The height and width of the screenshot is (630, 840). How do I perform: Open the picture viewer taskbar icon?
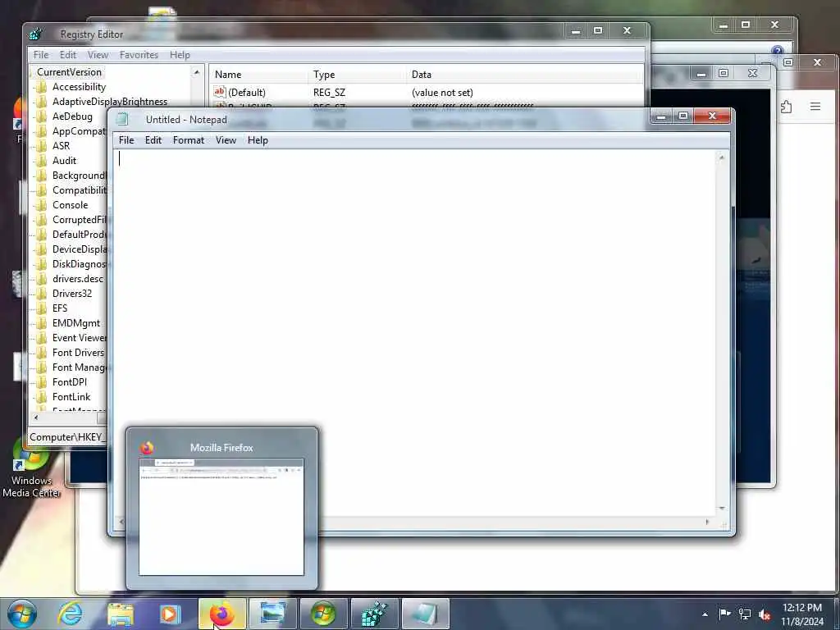point(272,614)
